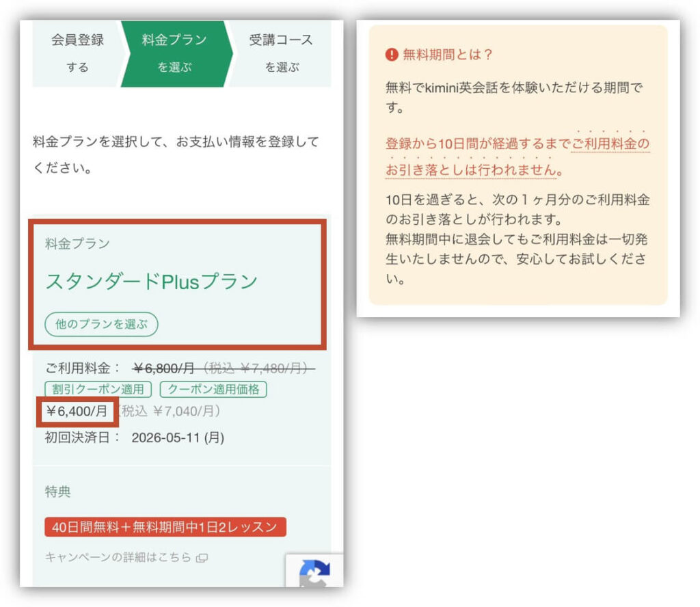Go to the 会員登録する step

click(x=77, y=53)
